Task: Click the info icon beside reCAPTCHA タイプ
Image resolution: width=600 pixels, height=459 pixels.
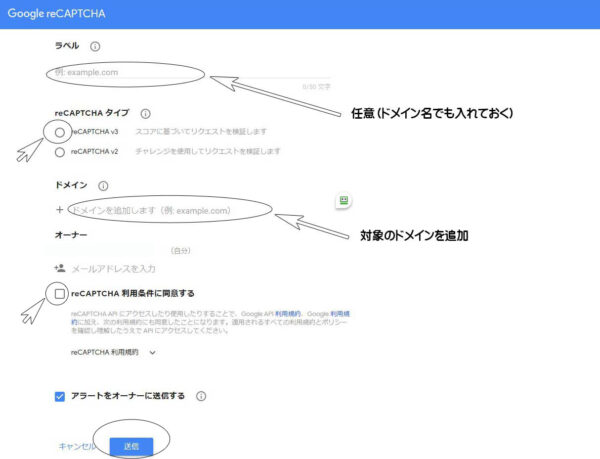Action: [x=145, y=114]
